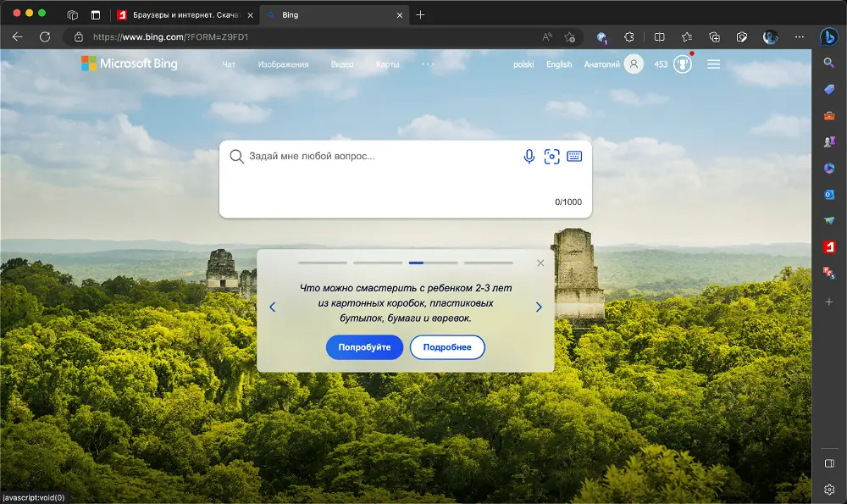Expand the more options ellipsis in Bing nav
The image size is (847, 504).
[x=427, y=64]
